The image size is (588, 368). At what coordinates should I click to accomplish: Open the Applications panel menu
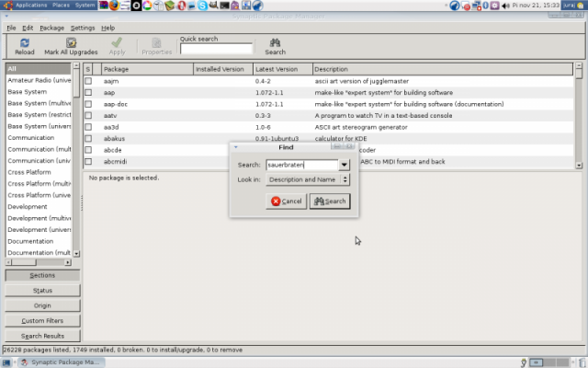coord(31,6)
